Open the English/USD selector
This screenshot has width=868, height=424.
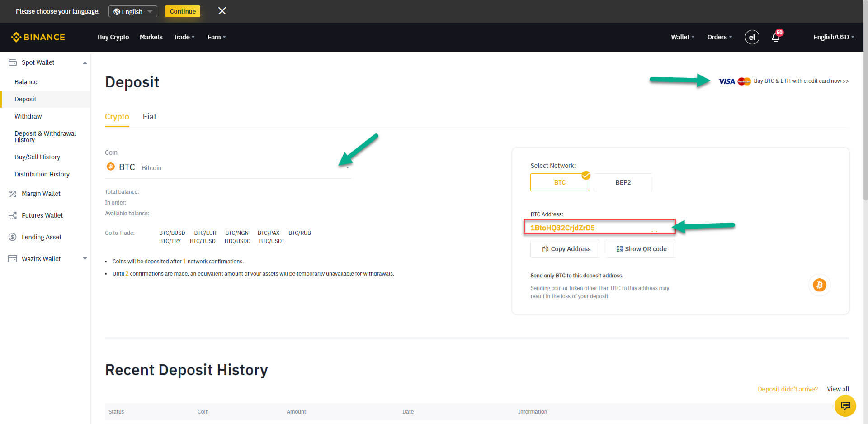[834, 37]
